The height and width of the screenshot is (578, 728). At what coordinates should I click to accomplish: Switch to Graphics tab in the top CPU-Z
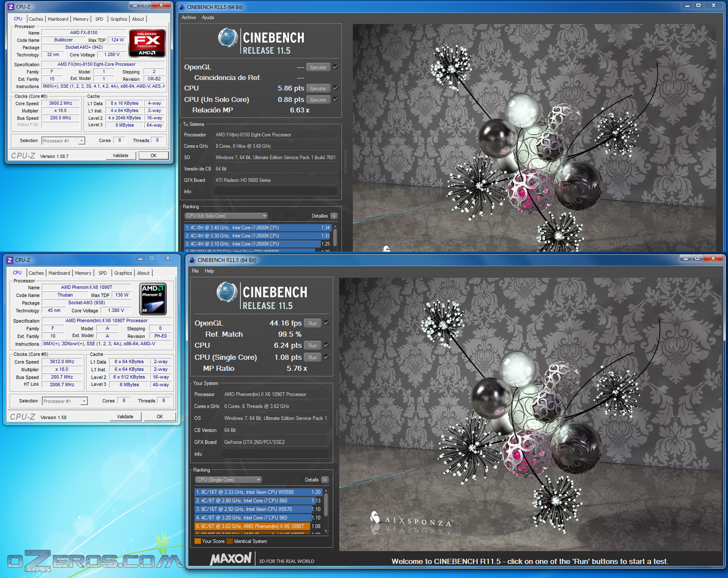point(118,19)
